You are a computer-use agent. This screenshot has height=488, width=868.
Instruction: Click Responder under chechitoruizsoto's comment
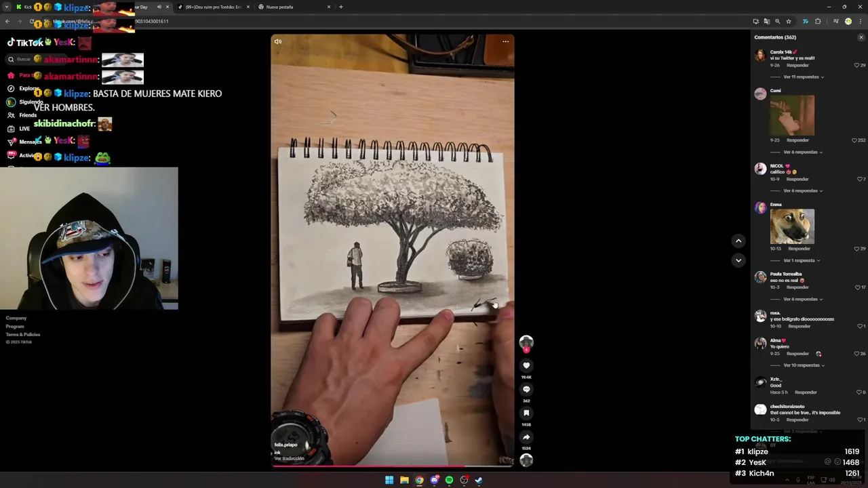pos(797,420)
